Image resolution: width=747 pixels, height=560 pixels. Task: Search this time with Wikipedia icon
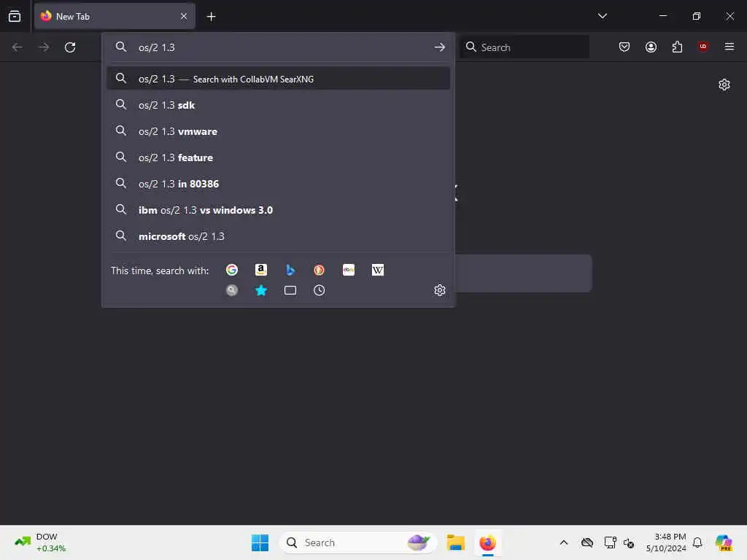coord(377,270)
